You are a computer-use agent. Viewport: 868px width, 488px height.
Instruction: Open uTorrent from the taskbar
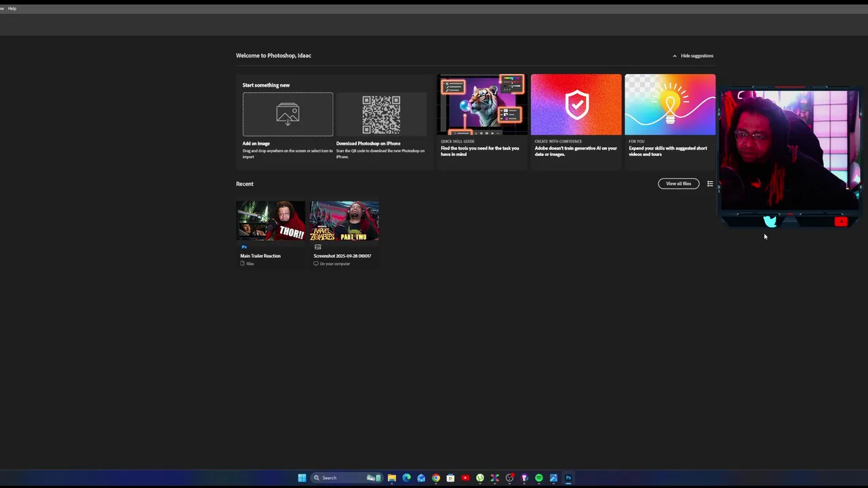pos(480,478)
